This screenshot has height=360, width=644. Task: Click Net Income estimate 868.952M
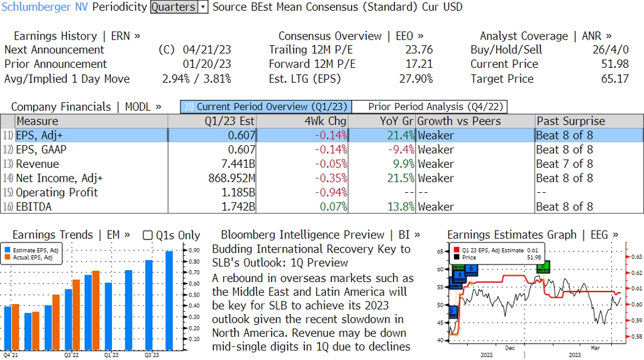coord(231,178)
